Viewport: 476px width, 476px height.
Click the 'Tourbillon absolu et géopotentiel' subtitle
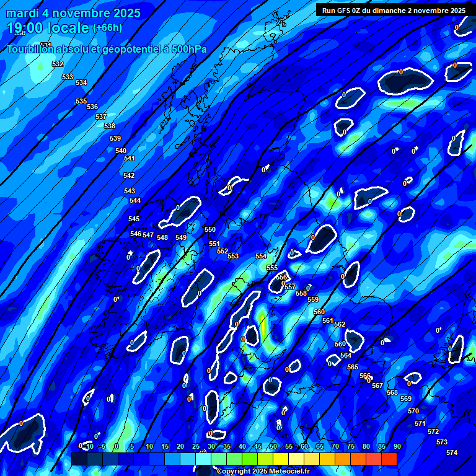pyautogui.click(x=106, y=49)
